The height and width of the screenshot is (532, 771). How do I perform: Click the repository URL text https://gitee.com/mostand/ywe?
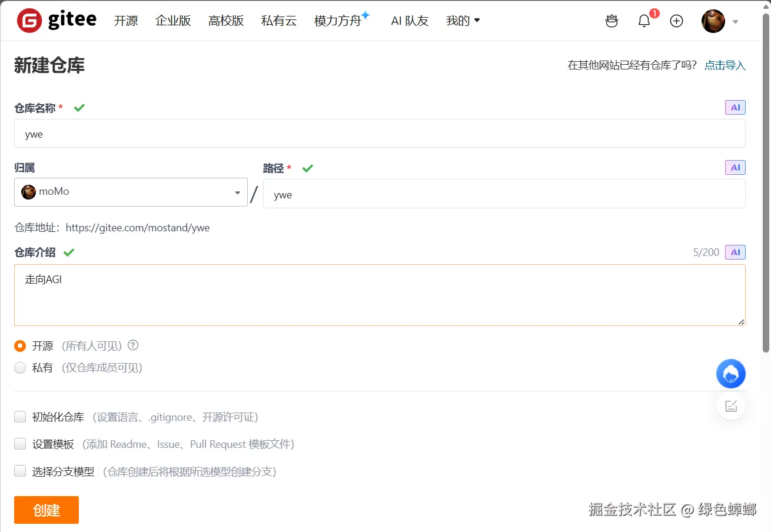click(x=138, y=228)
